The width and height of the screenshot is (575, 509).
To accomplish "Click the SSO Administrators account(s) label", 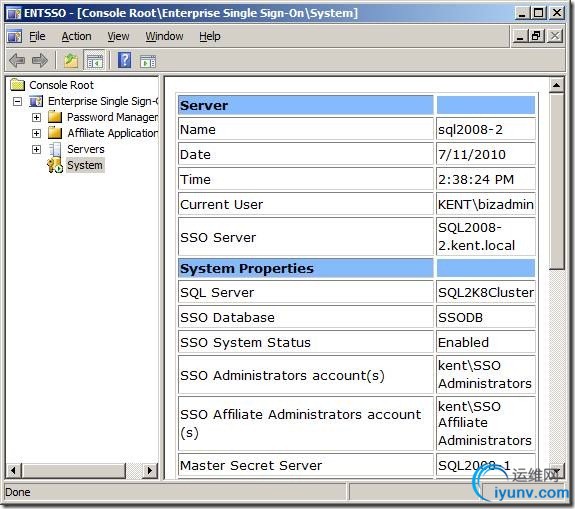I will (x=282, y=376).
